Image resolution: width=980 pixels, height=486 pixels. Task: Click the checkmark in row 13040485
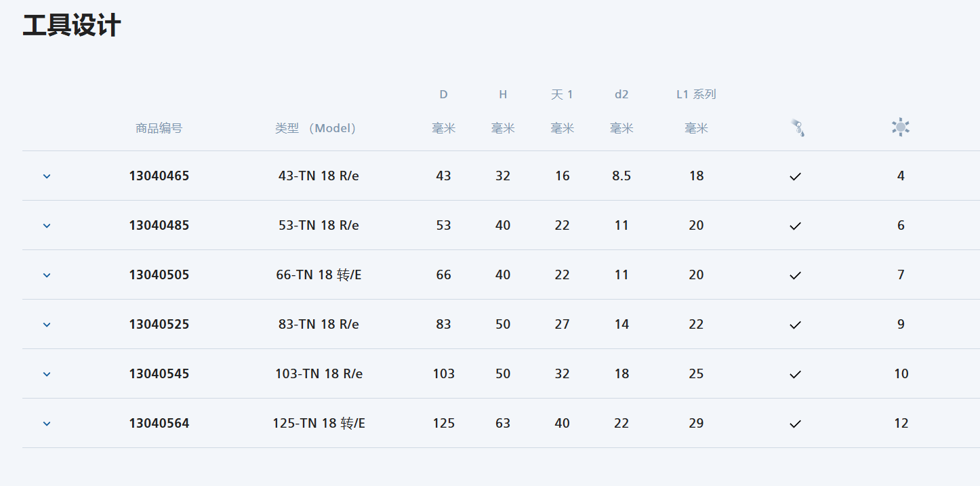pyautogui.click(x=796, y=226)
